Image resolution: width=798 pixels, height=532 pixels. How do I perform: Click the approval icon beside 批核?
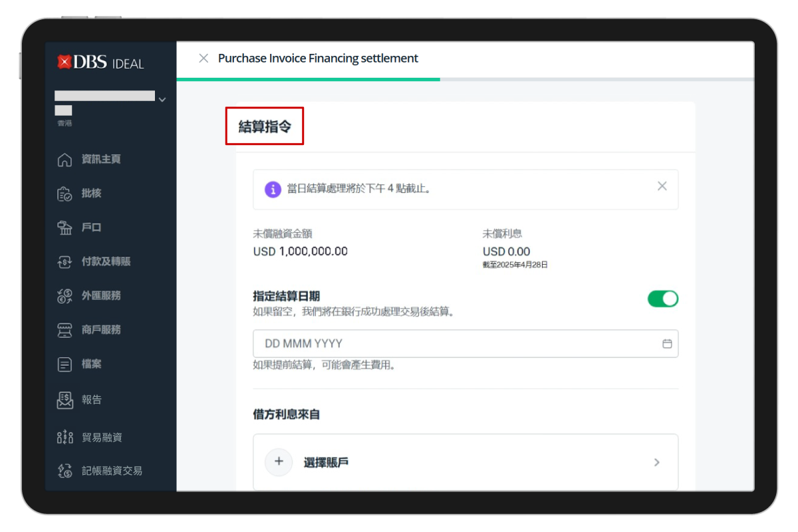tap(65, 194)
